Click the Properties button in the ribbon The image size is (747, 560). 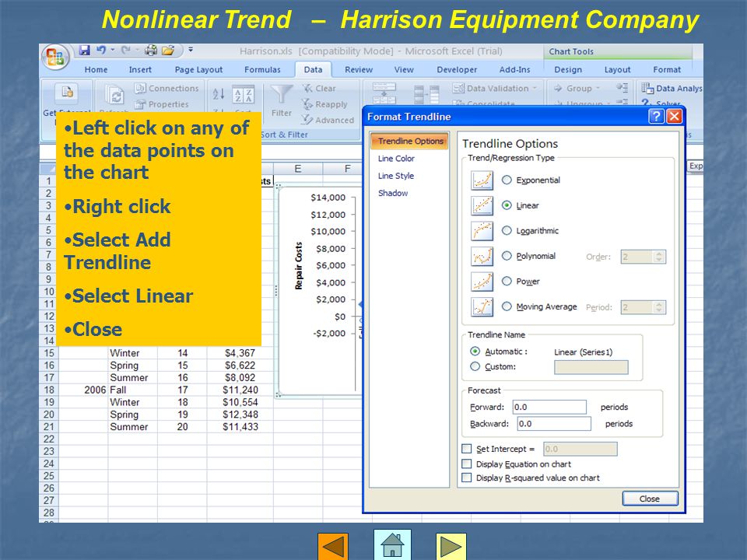pos(162,104)
